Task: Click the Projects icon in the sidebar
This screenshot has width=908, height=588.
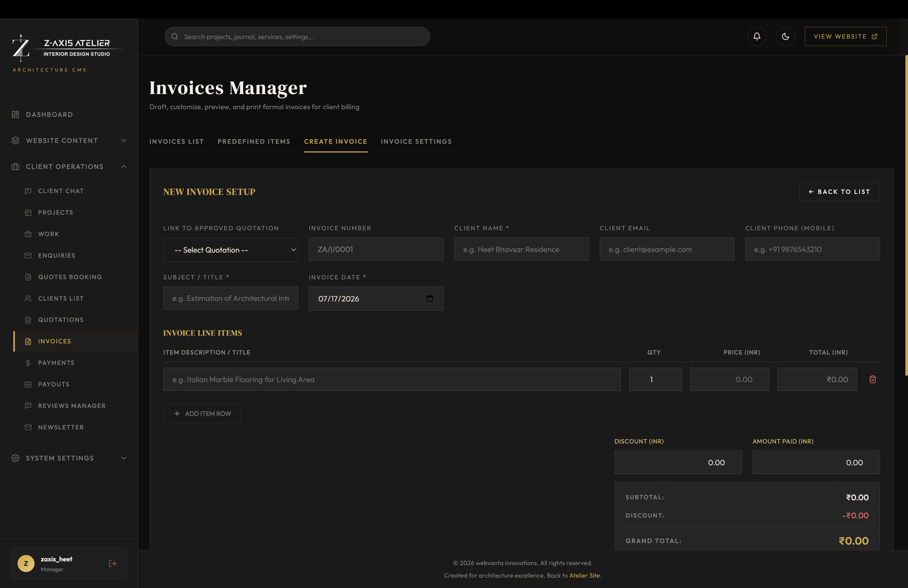Action: pyautogui.click(x=28, y=213)
